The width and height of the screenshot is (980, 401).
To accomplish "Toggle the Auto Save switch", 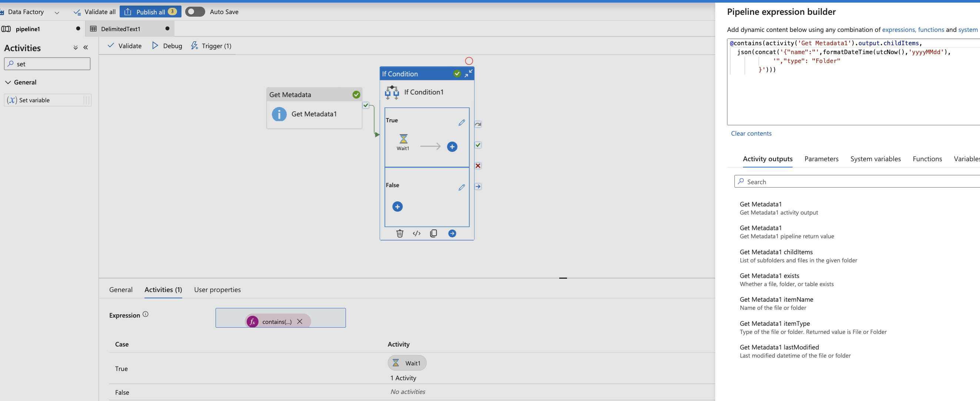I will point(195,12).
